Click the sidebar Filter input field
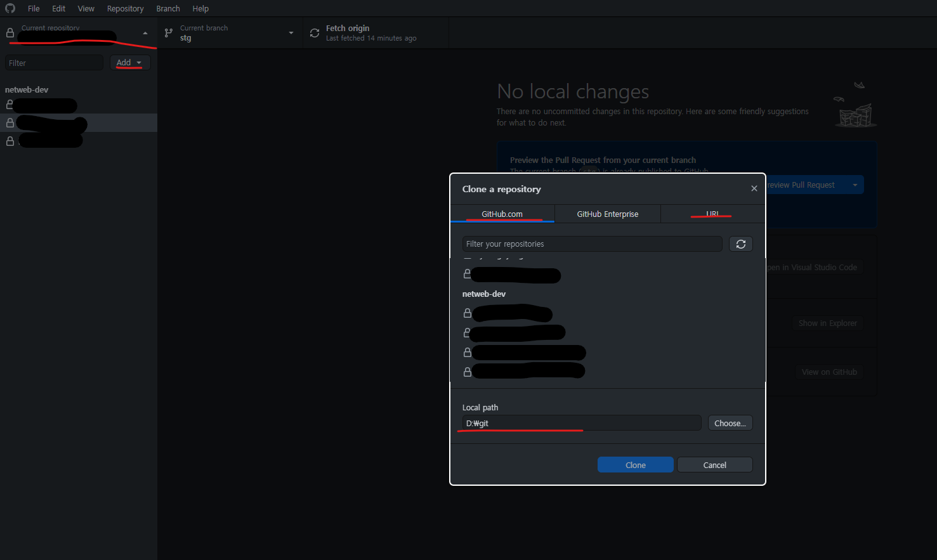This screenshot has width=937, height=560. point(54,63)
